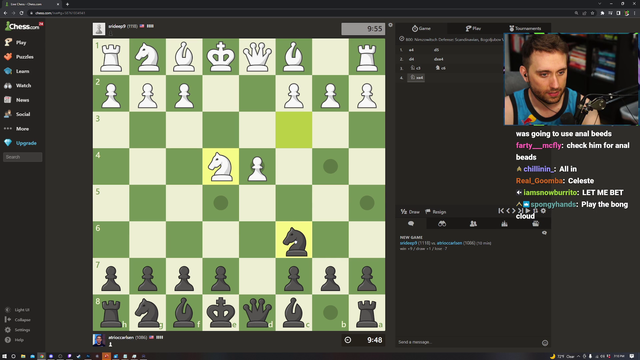Image resolution: width=640 pixels, height=360 pixels.
Task: Toggle Light UI mode
Action: click(17, 310)
